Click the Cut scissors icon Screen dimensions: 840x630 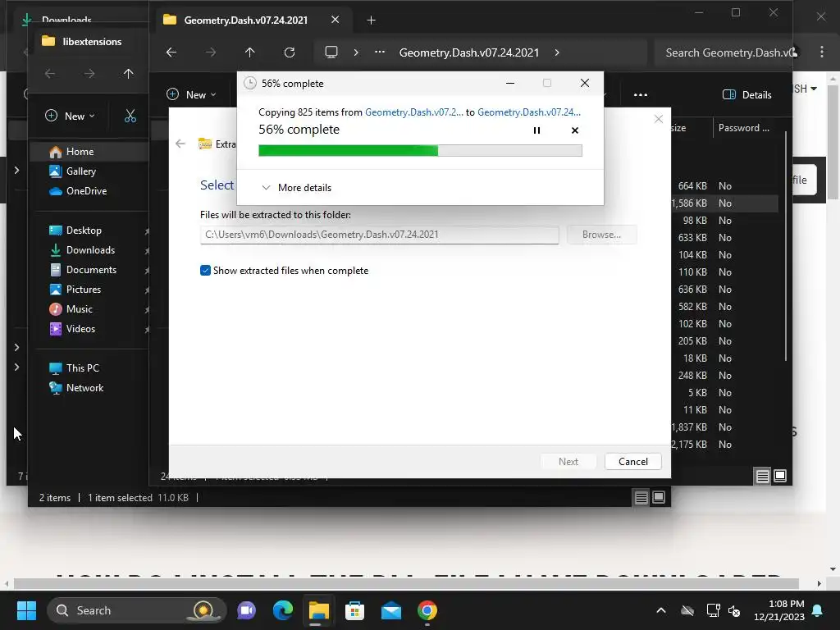[x=130, y=116]
